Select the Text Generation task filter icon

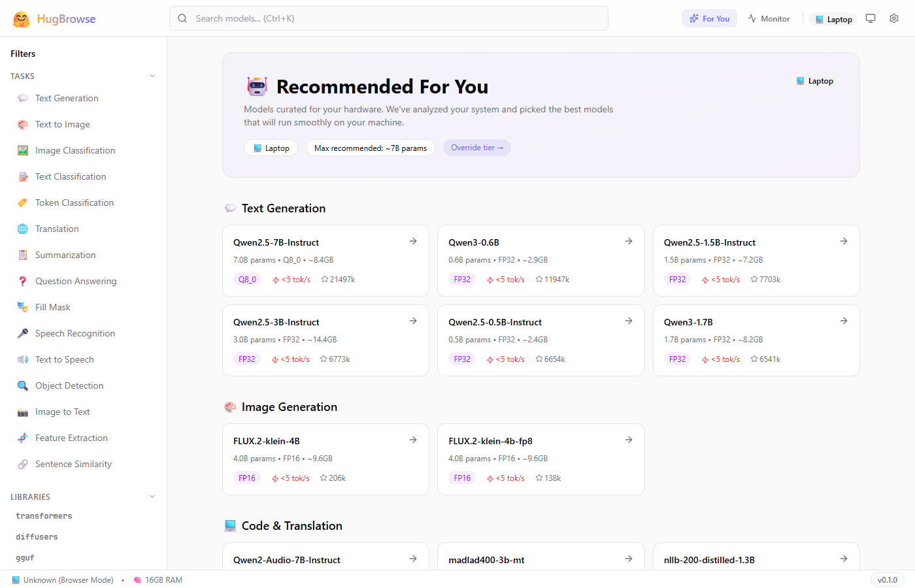[x=22, y=98]
